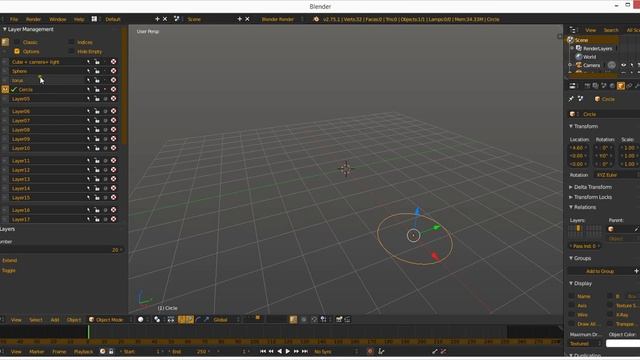Click the Extend button in Layers panel
This screenshot has height=360, width=640.
(x=10, y=260)
